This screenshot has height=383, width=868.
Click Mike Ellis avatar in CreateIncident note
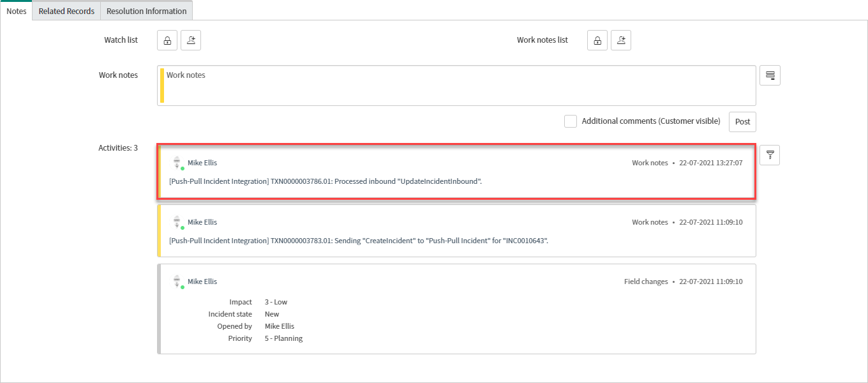(178, 222)
